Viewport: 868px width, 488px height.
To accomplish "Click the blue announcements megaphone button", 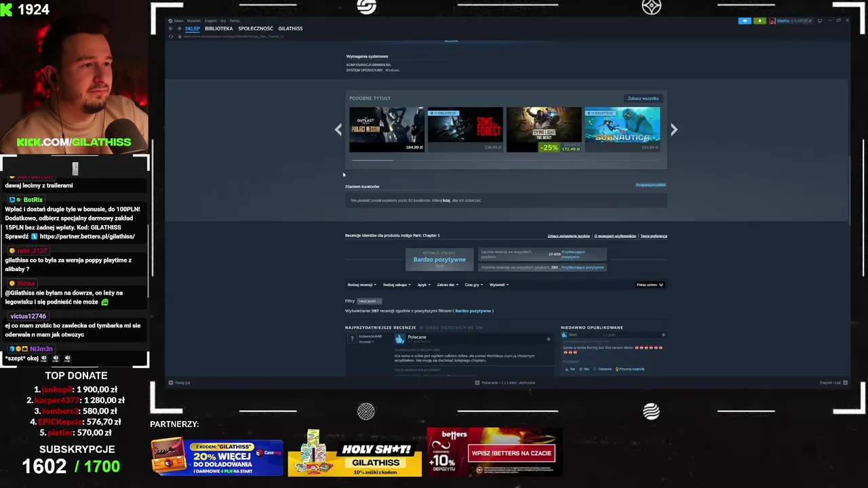I will click(x=745, y=21).
